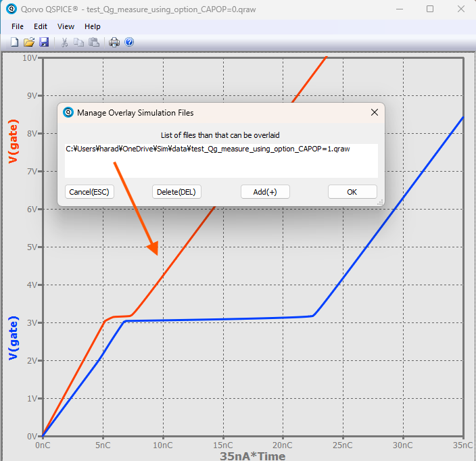Click the Paste clipboard icon

click(x=94, y=42)
